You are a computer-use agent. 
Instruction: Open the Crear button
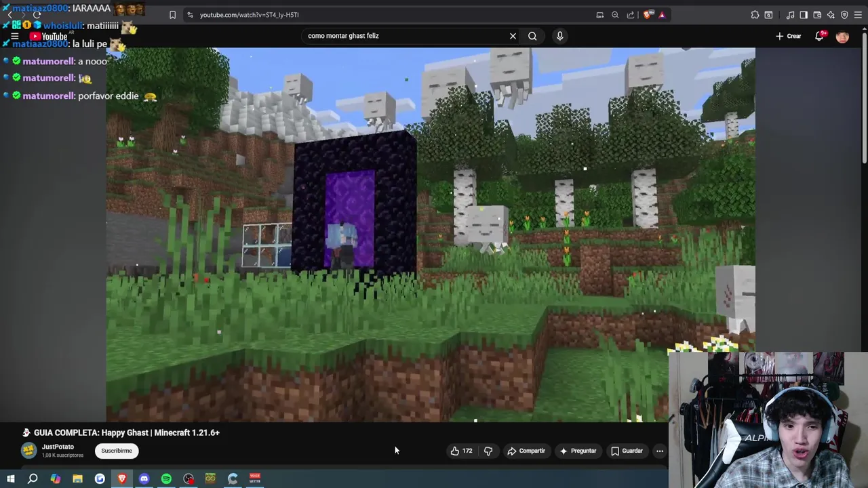(x=789, y=36)
